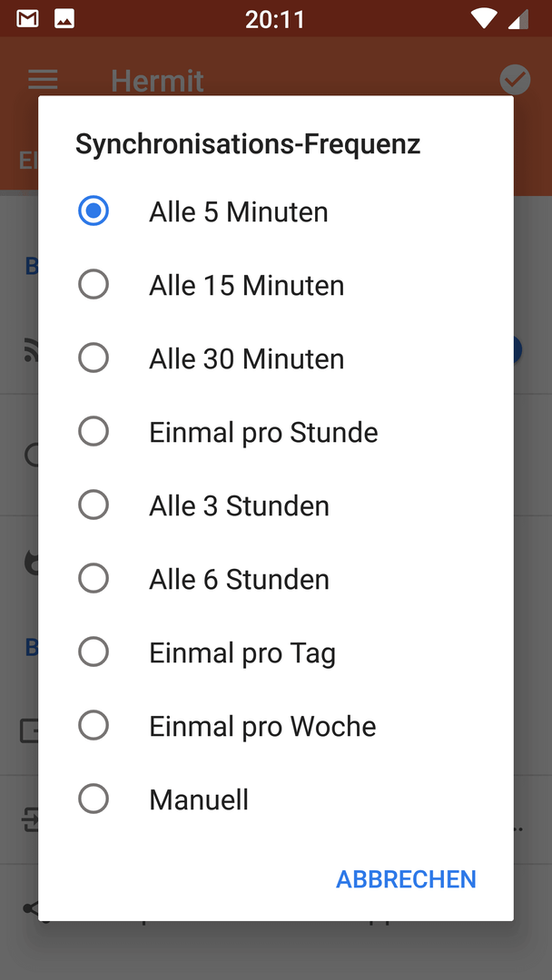The height and width of the screenshot is (980, 552).
Task: Select Alle 6 Stunden option
Action: tap(276, 579)
